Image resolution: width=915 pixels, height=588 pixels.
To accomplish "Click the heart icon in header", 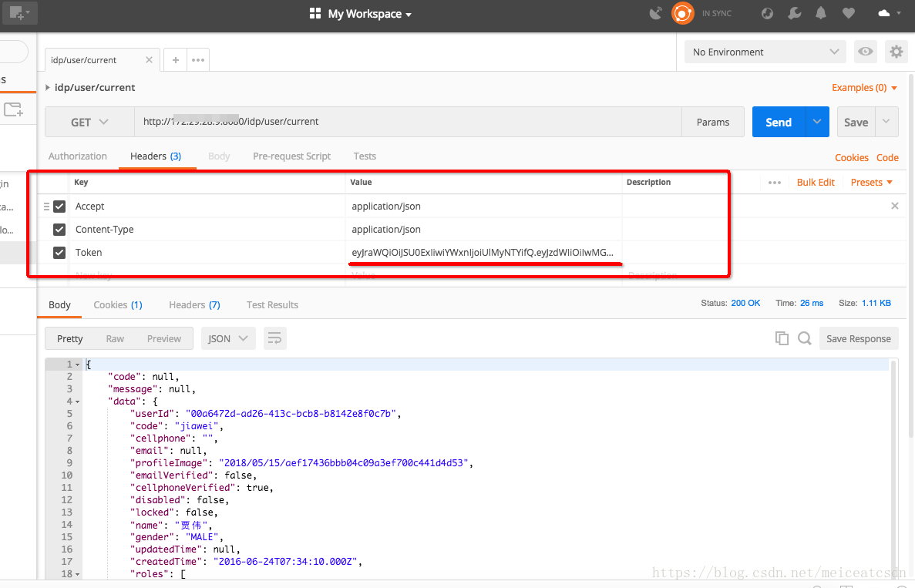I will 849,13.
